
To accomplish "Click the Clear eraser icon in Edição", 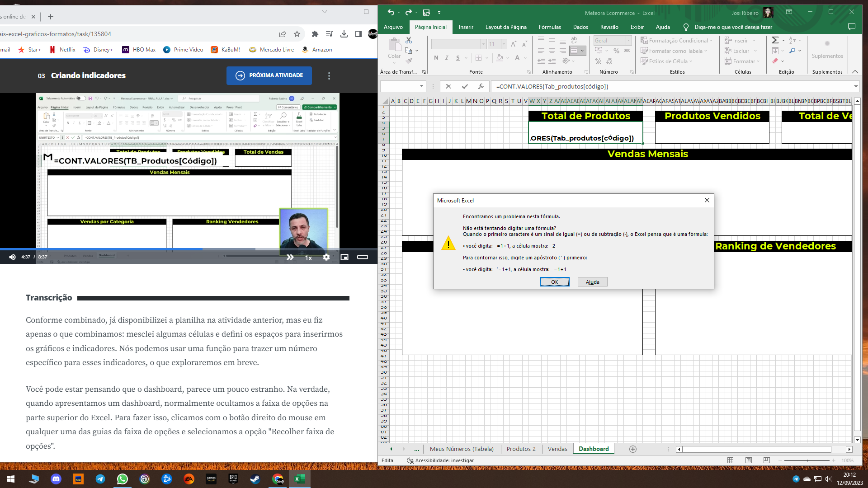I will coord(775,61).
